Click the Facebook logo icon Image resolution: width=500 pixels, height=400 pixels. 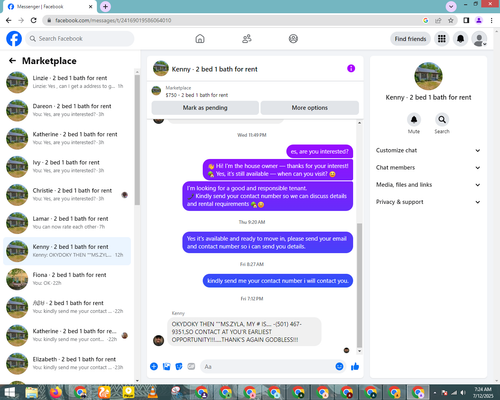(14, 39)
